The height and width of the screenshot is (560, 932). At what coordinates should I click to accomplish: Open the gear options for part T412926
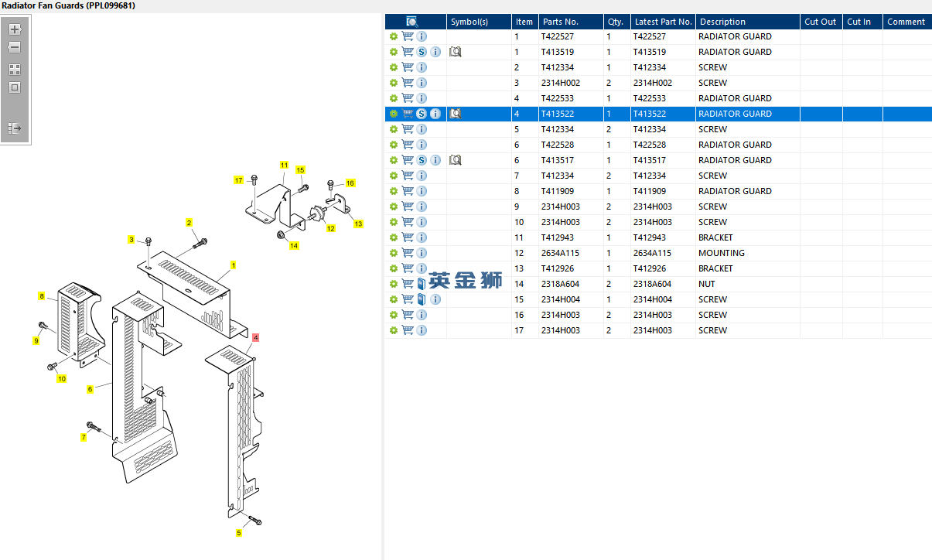pyautogui.click(x=394, y=268)
